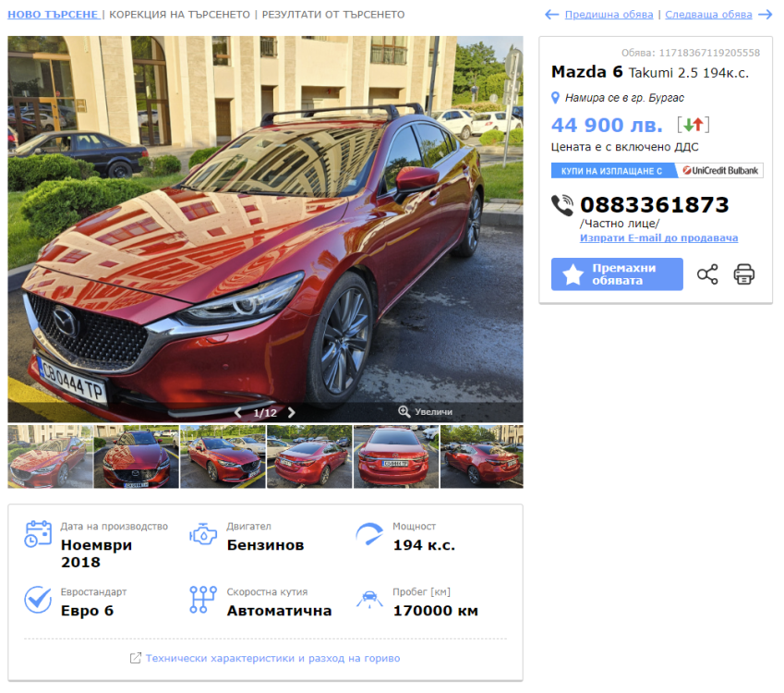
Task: Click the magnifier Увеличи icon
Action: click(x=404, y=412)
